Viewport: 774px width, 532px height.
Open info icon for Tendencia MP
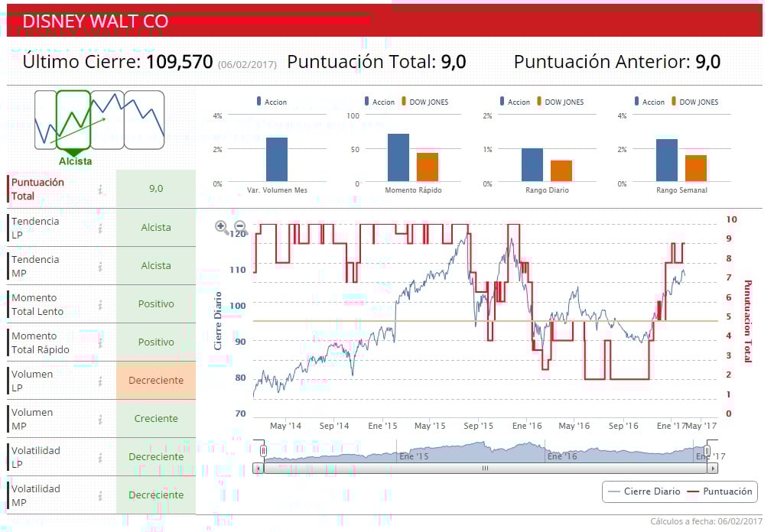(100, 267)
